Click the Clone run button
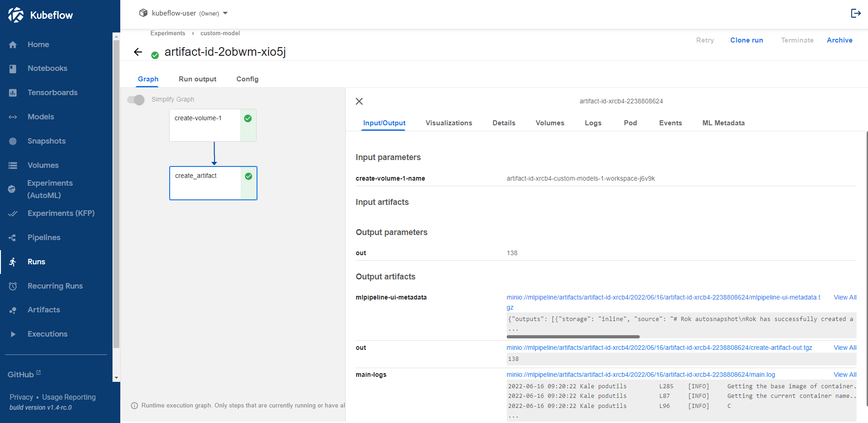Screen dimensions: 868x423 746,40
